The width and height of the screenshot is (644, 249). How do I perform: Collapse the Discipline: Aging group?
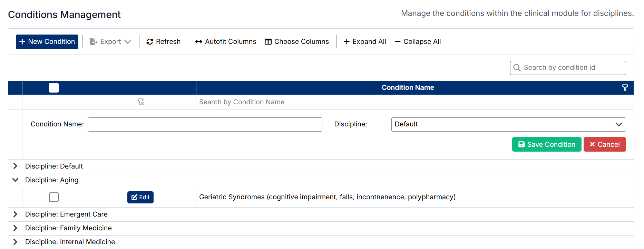coord(15,180)
